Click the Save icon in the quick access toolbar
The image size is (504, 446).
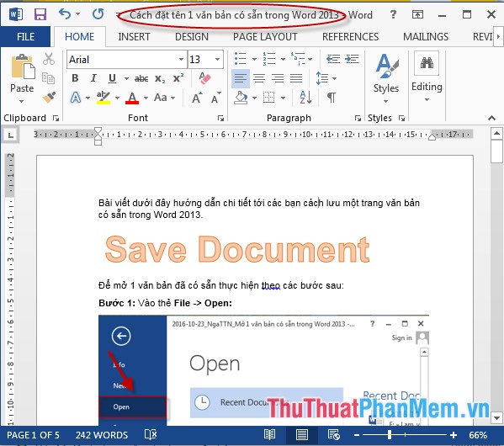pyautogui.click(x=40, y=14)
